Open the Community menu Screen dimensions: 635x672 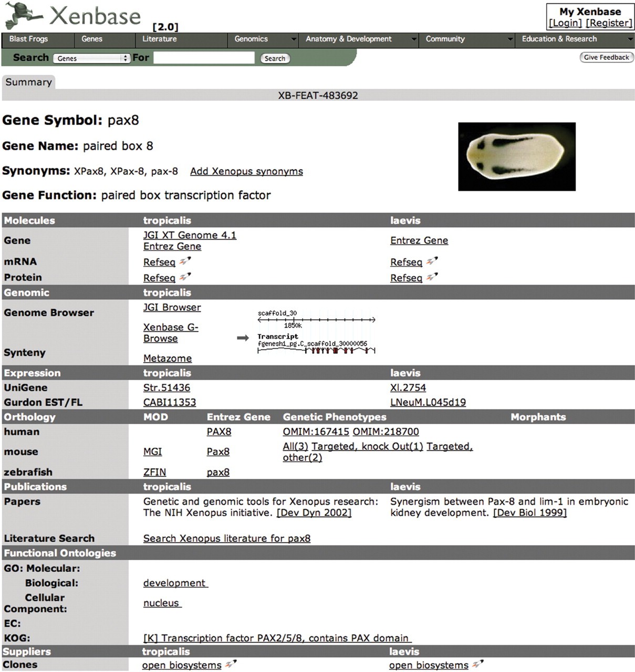pos(467,39)
